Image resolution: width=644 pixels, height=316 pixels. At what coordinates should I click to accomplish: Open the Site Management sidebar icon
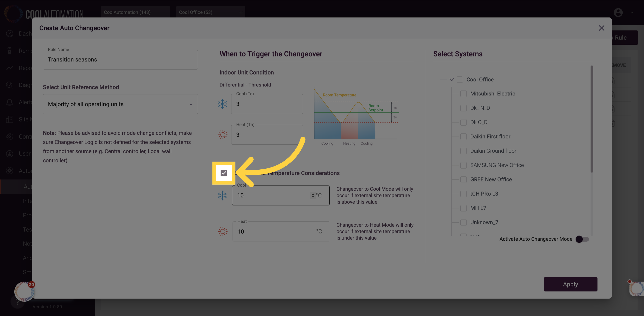[x=9, y=119]
